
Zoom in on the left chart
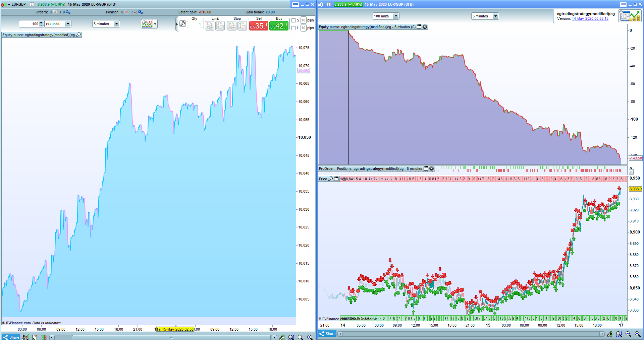pyautogui.click(x=310, y=337)
